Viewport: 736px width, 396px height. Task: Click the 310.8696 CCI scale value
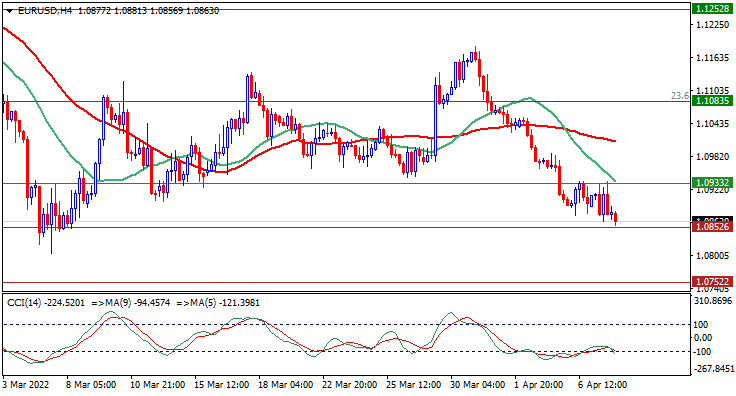tap(713, 300)
